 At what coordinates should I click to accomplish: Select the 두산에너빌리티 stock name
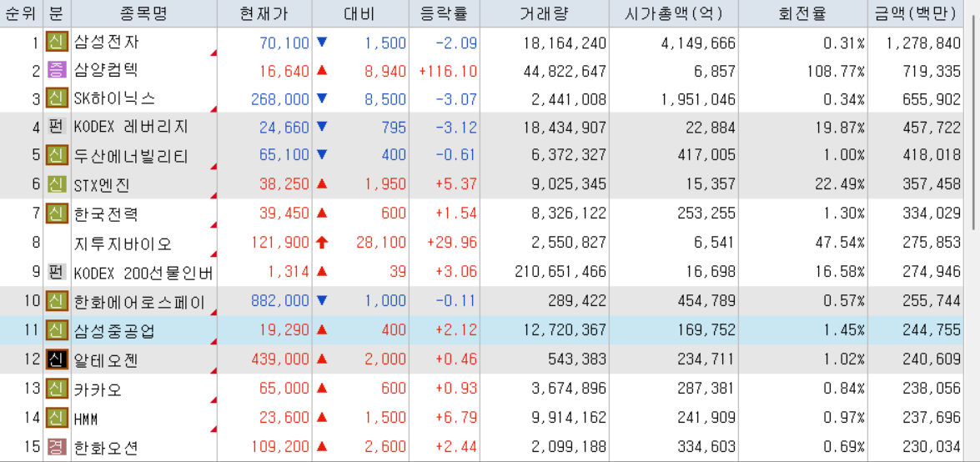[x=131, y=156]
